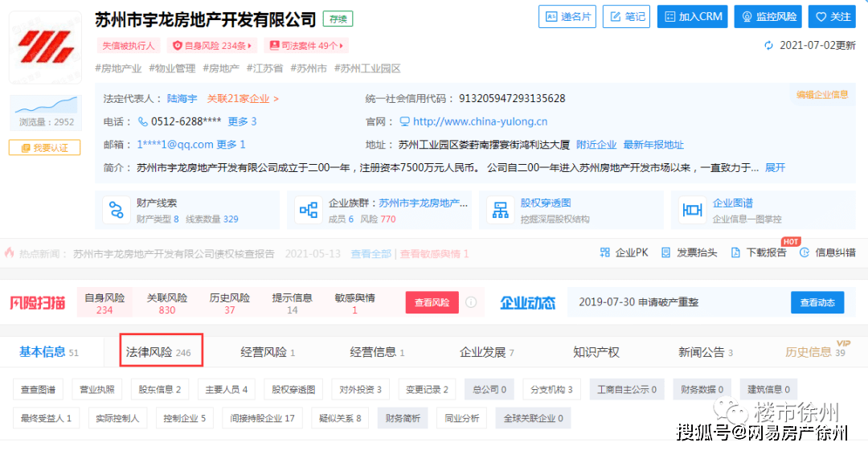Click the 股权穿透图 icon

coord(501,210)
